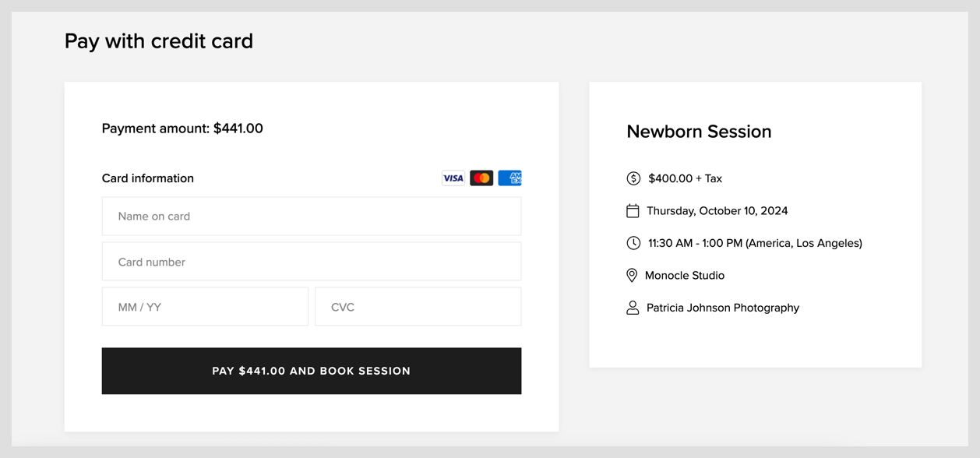
Task: Click the 11:30 AM - 1:00 PM time text
Action: tap(753, 242)
